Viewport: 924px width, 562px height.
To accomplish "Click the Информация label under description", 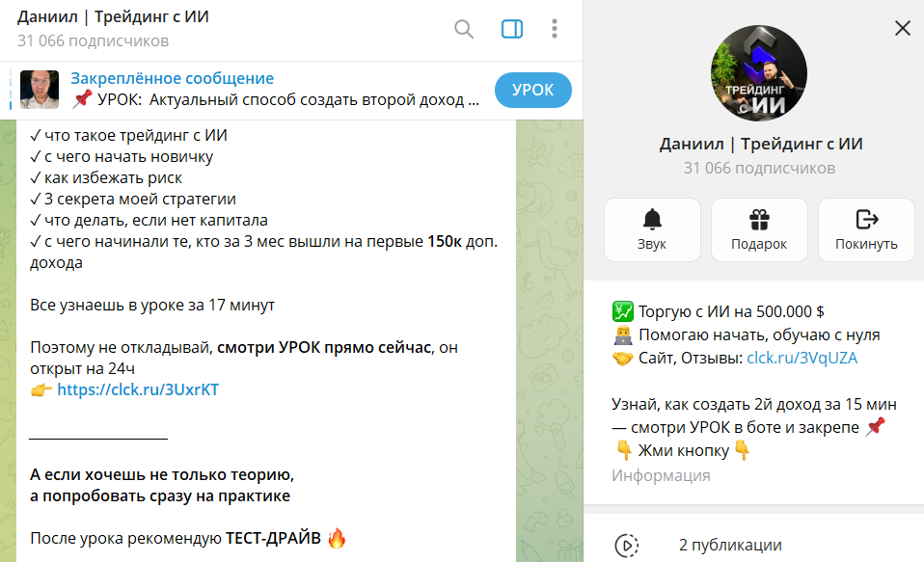I will [661, 475].
